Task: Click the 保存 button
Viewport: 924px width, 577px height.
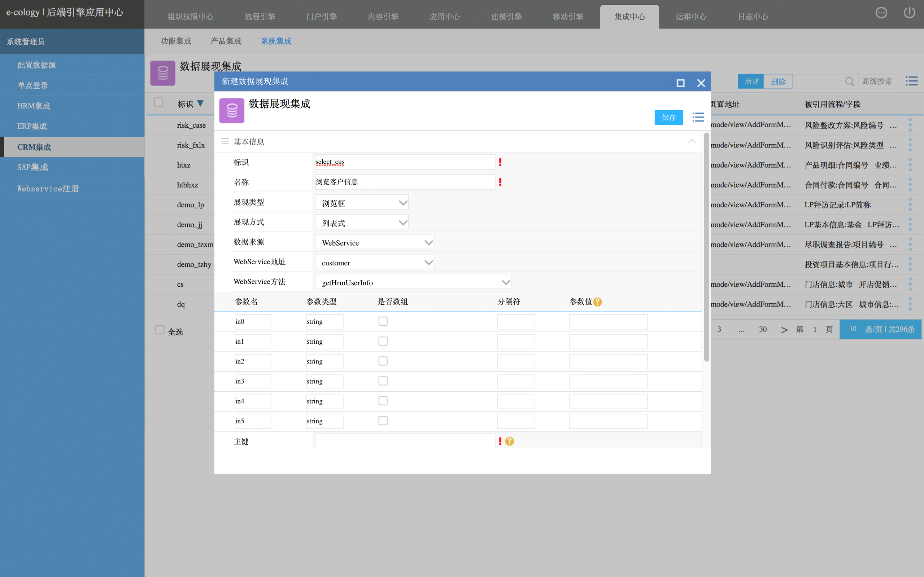Action: point(668,118)
